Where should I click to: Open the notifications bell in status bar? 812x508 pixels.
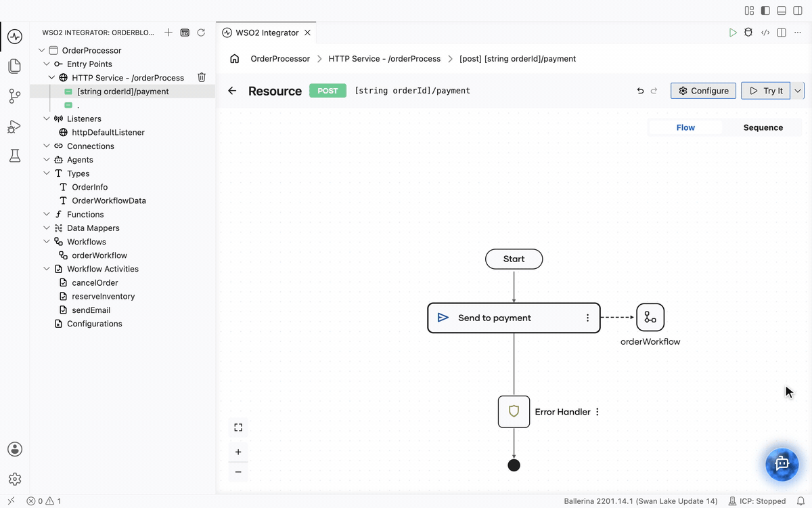[x=801, y=501]
